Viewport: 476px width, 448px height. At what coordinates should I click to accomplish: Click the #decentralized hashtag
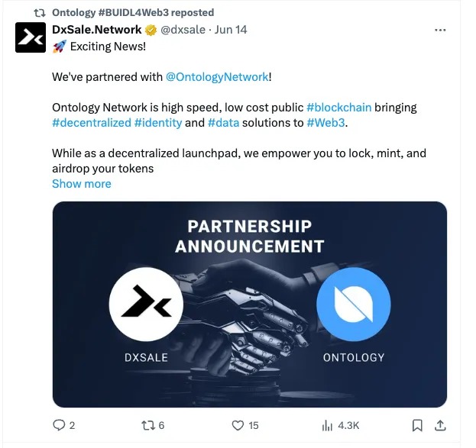point(91,122)
